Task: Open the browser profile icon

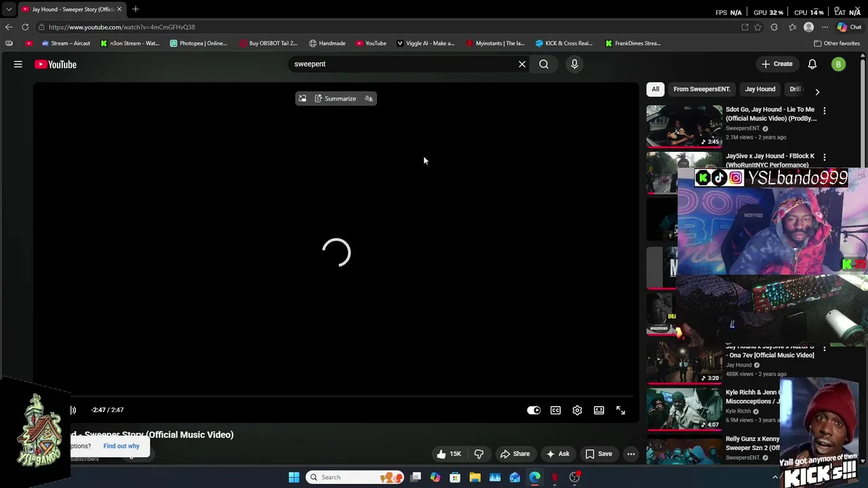Action: click(x=808, y=27)
